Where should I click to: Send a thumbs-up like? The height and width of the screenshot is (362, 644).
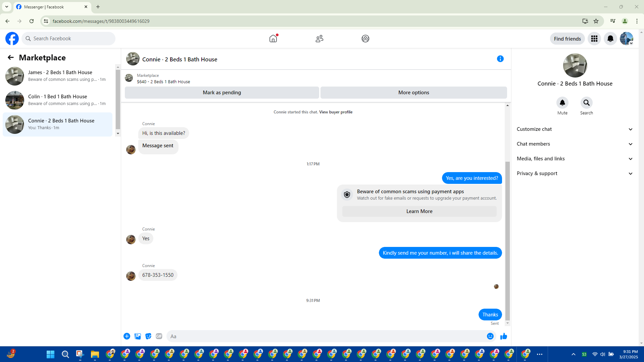504,336
